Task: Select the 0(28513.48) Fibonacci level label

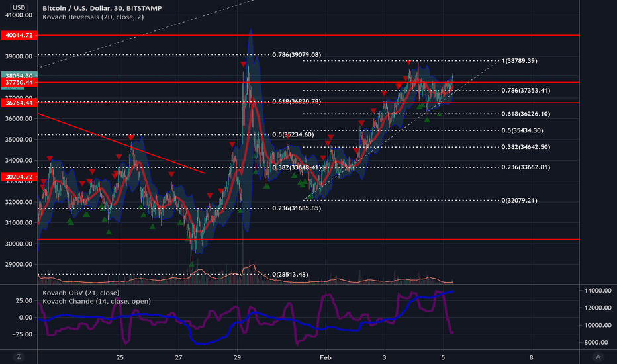Action: click(290, 274)
